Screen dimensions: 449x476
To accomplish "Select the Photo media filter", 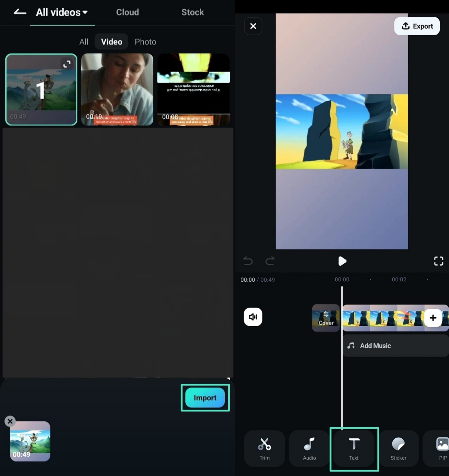I will click(x=145, y=42).
